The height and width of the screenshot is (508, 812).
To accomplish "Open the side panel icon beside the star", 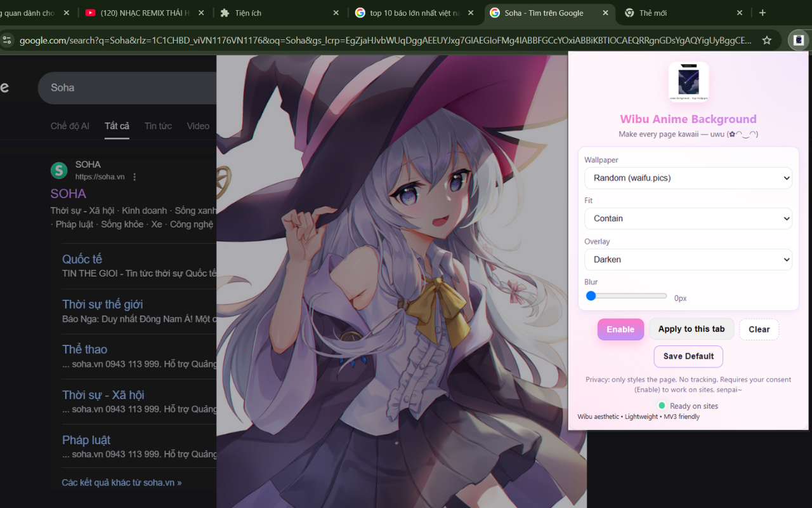I will [x=798, y=39].
